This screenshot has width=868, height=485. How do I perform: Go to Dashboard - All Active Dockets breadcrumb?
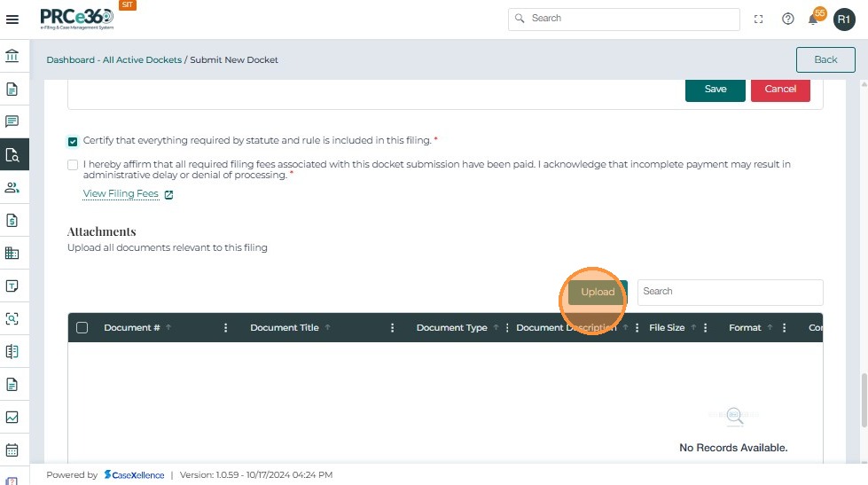pyautogui.click(x=114, y=60)
